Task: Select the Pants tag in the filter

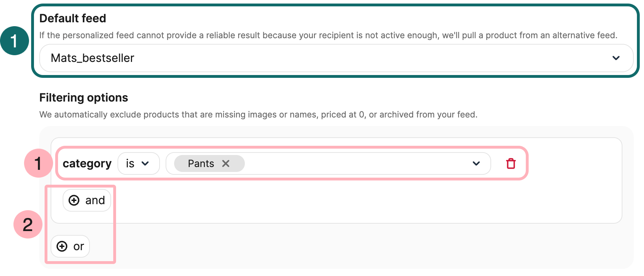Action: 201,163
